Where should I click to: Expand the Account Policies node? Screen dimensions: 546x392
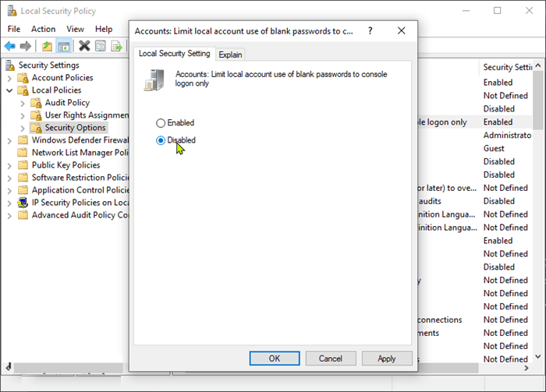(9, 78)
